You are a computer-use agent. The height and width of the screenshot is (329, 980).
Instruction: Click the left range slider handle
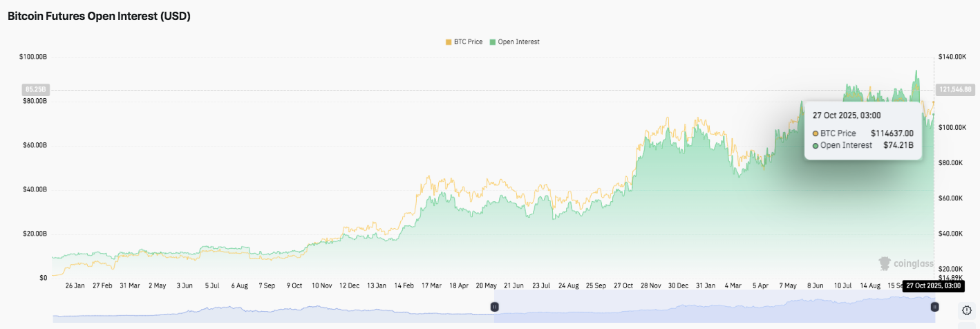(x=494, y=306)
